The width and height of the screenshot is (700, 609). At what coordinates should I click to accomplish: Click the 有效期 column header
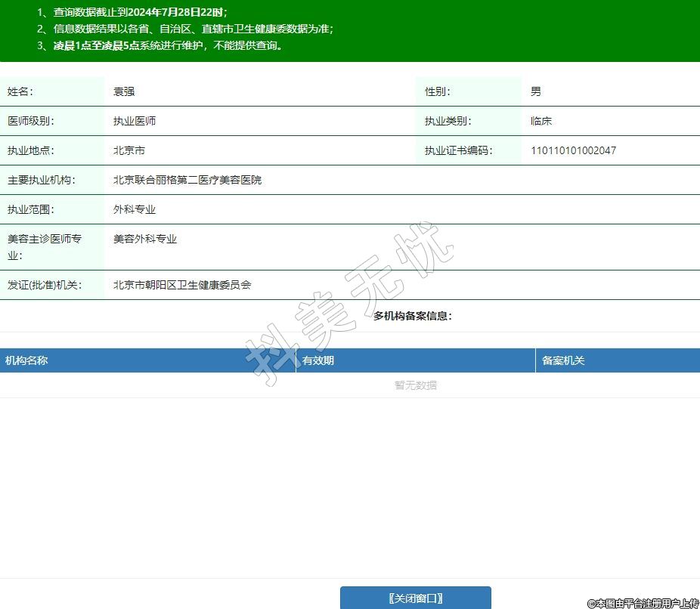click(318, 360)
